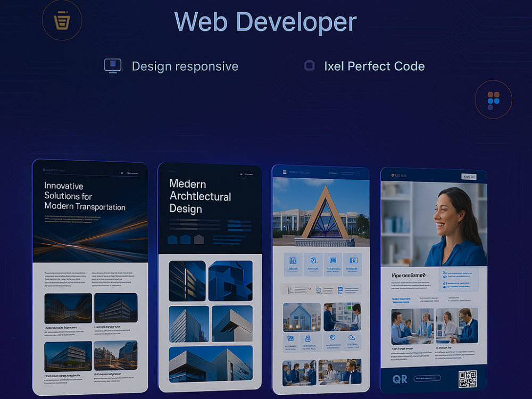Viewport: 532px width, 399px height.
Task: Open the smiling woman hero photo
Action: coord(434,223)
